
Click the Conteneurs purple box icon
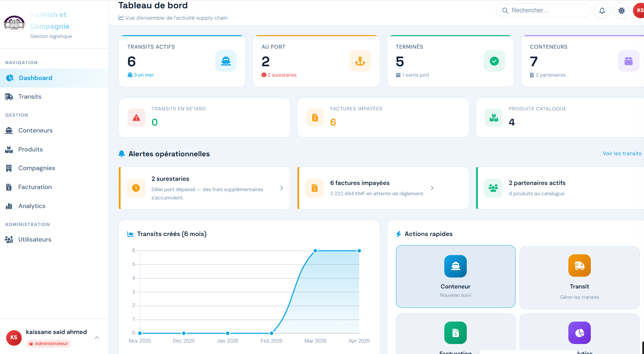[x=628, y=61]
